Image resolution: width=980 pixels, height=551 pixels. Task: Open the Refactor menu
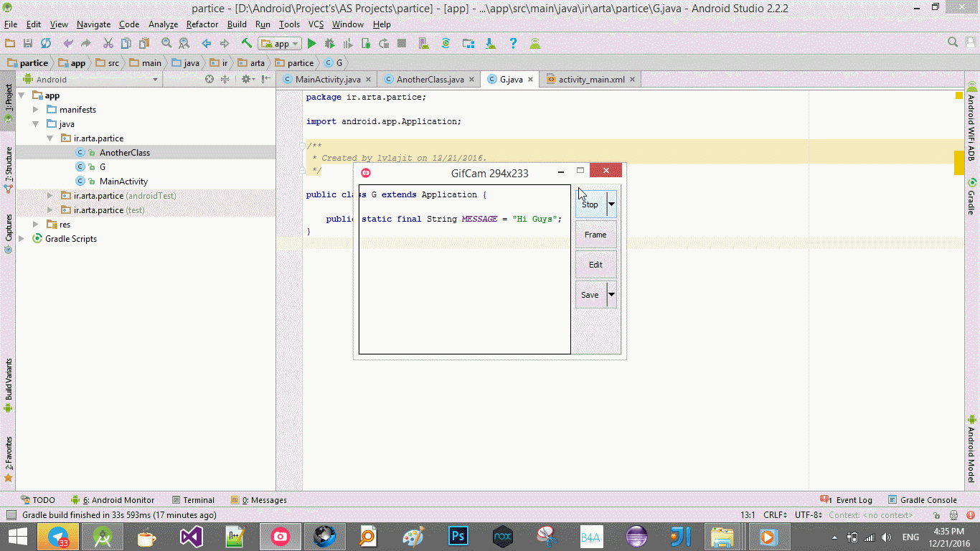(202, 24)
